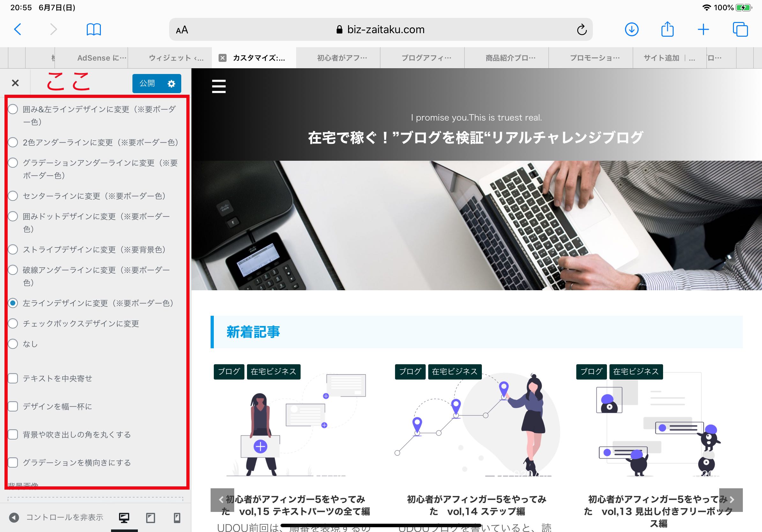Click the laptop header image
The height and width of the screenshot is (532, 762).
(477, 225)
